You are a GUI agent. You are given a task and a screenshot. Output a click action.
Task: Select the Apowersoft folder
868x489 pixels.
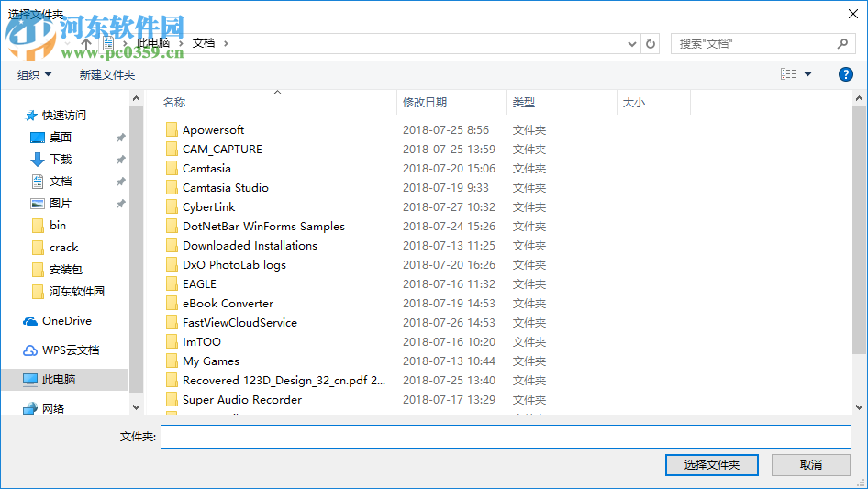pos(213,130)
